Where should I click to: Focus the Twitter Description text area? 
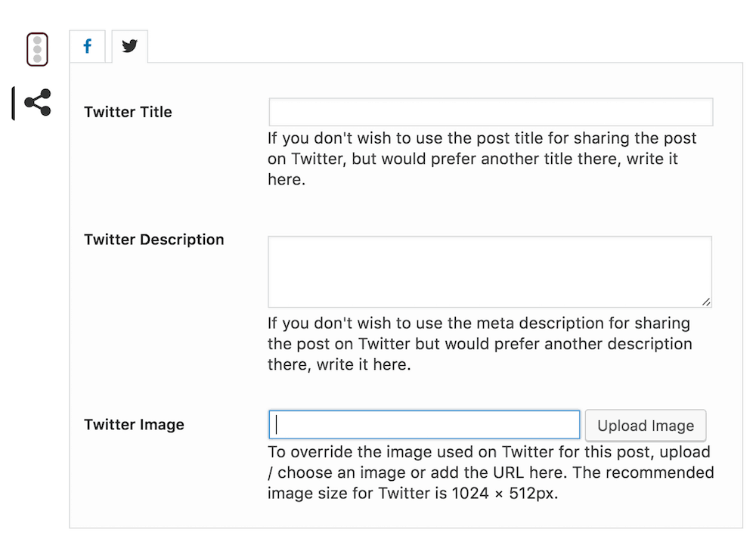pos(490,270)
